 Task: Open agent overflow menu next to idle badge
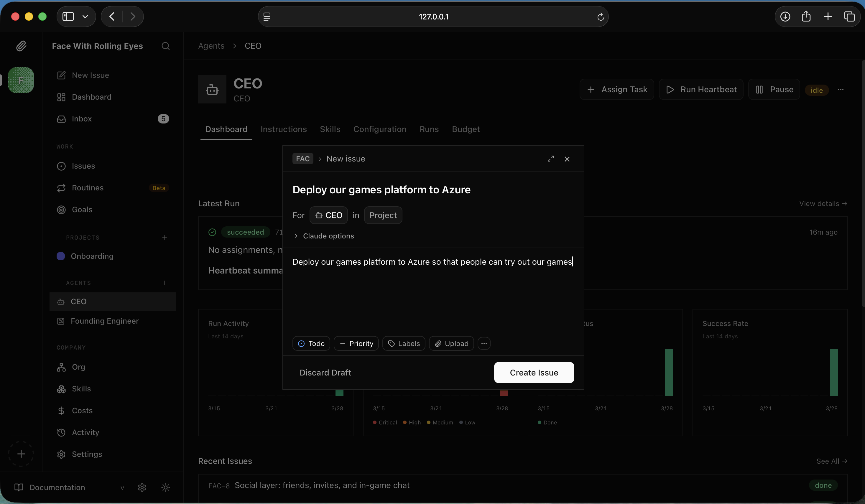click(841, 90)
